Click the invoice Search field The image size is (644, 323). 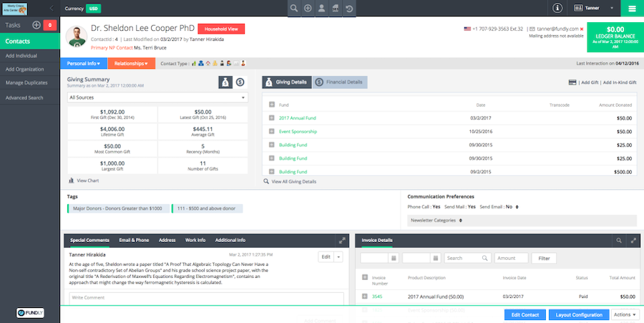click(467, 258)
